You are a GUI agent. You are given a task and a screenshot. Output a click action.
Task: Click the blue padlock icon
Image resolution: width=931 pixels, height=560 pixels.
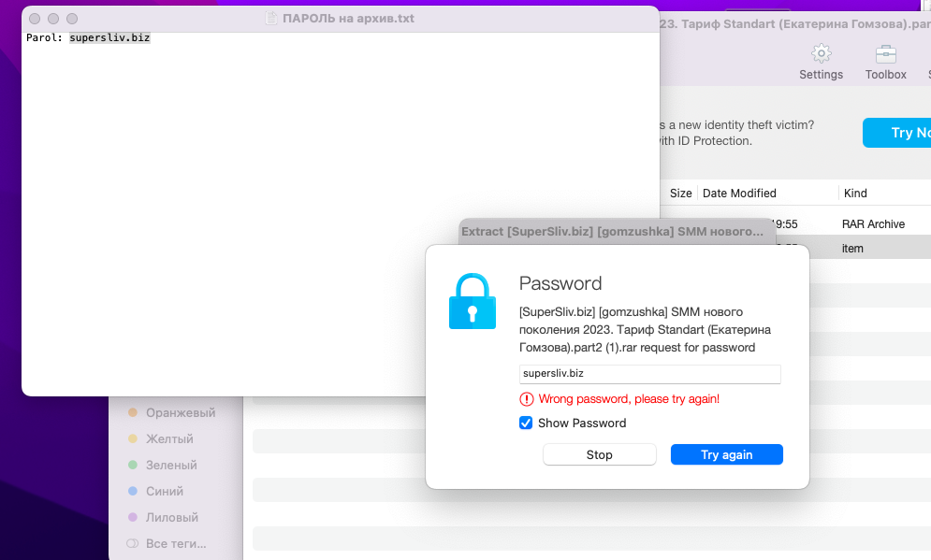472,301
